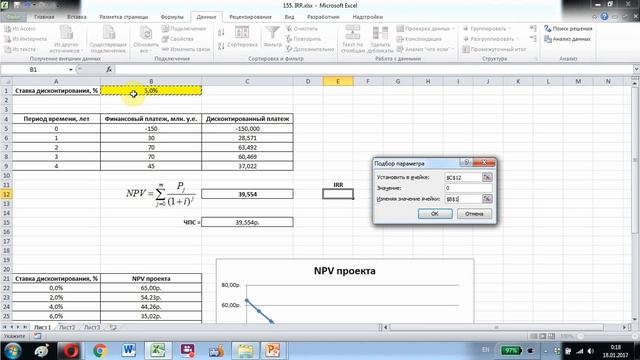Open the Группировать dropdown
Screen dimensions: 640x360
click(509, 29)
